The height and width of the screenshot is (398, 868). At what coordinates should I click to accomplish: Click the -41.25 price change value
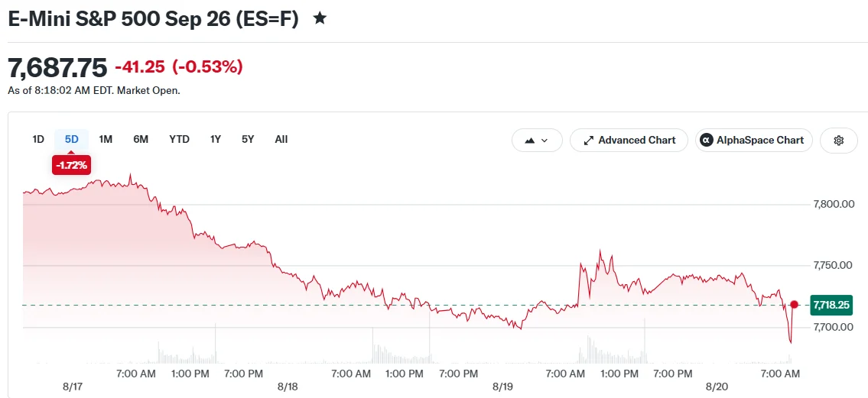pyautogui.click(x=140, y=67)
